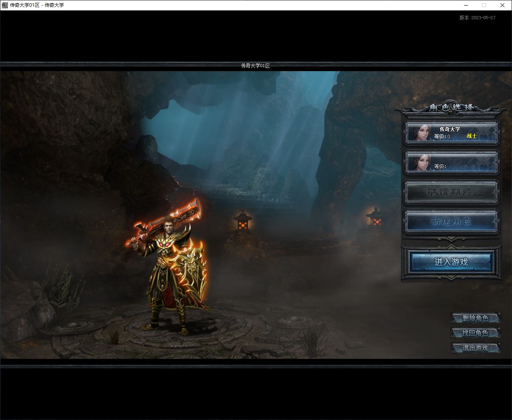Click the armored warrior character model
Viewport: 512px width, 420px height.
point(170,266)
